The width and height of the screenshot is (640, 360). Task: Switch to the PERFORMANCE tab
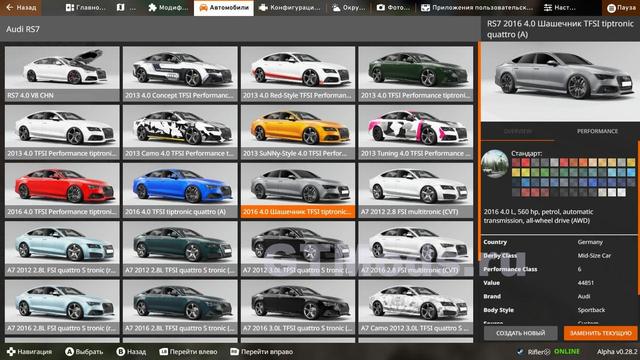tap(597, 131)
